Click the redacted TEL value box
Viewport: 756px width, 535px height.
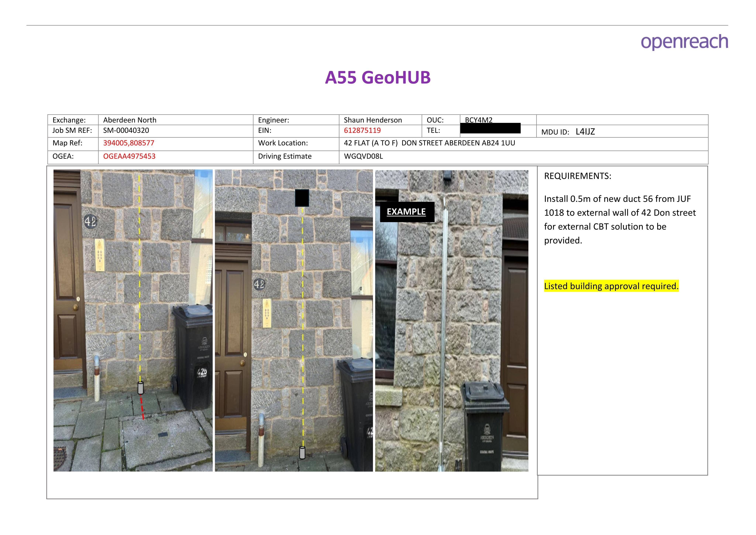coord(490,128)
